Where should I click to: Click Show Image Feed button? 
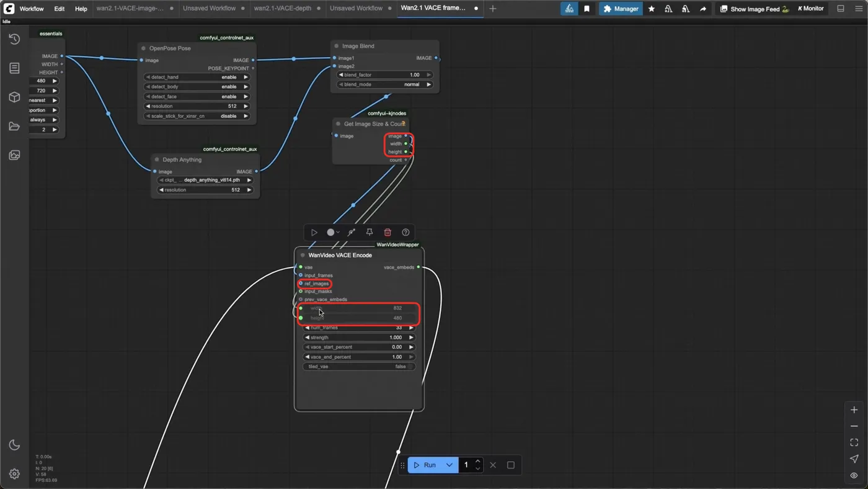click(x=755, y=9)
